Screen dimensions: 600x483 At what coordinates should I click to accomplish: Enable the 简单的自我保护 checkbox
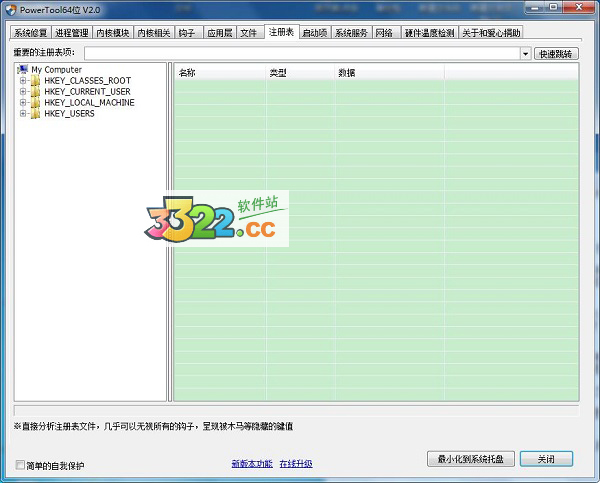click(x=20, y=465)
